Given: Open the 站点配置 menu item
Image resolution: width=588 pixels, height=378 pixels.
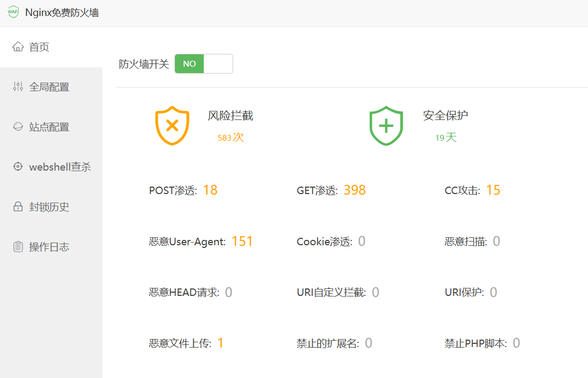Looking at the screenshot, I should 49,127.
